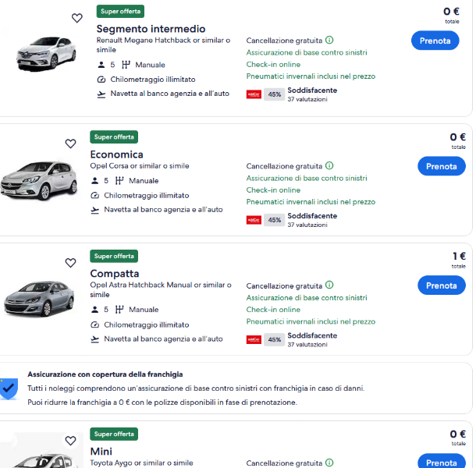This screenshot has width=476, height=468.
Task: Open the Renault Megane car thumbnail
Action: tap(46, 54)
